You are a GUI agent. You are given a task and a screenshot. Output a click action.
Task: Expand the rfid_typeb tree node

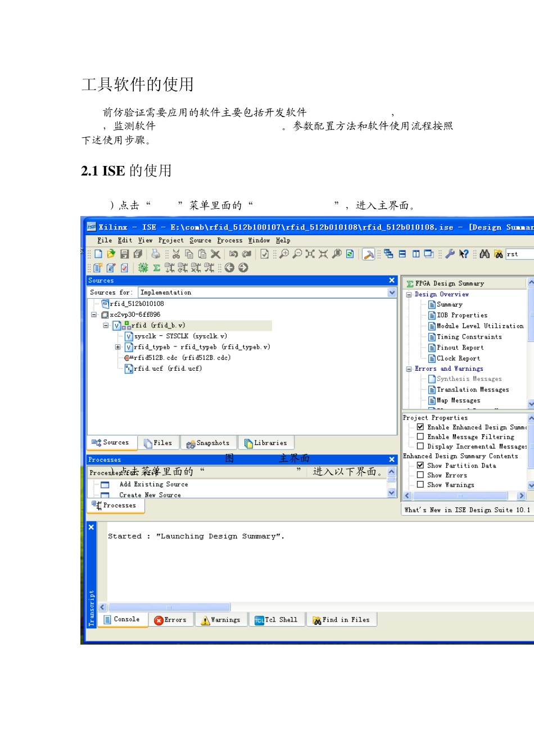[117, 347]
